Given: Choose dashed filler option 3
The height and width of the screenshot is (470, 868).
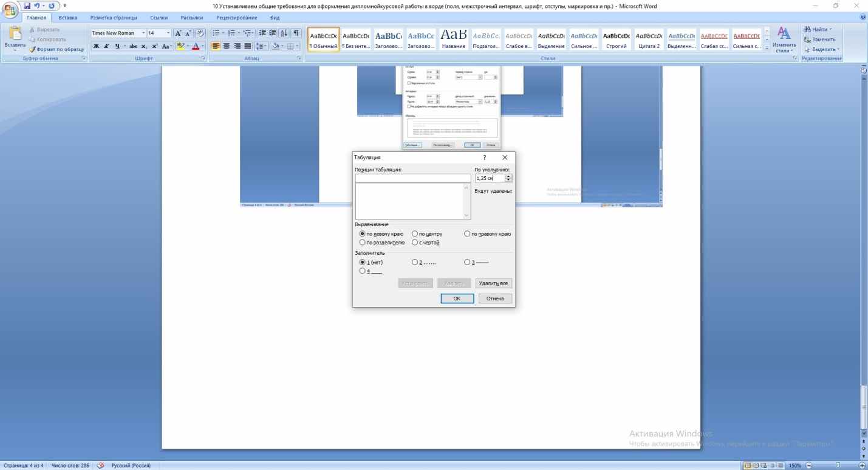Looking at the screenshot, I should pos(466,263).
